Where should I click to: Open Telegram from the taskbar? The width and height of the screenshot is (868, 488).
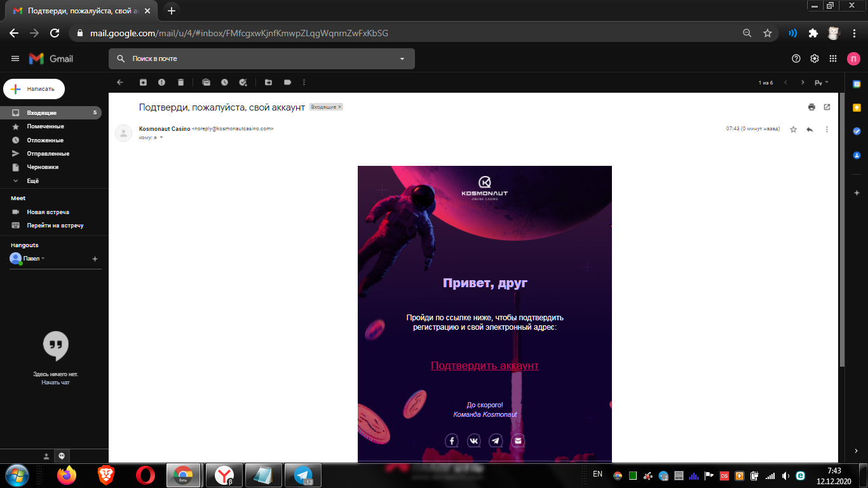(x=303, y=475)
